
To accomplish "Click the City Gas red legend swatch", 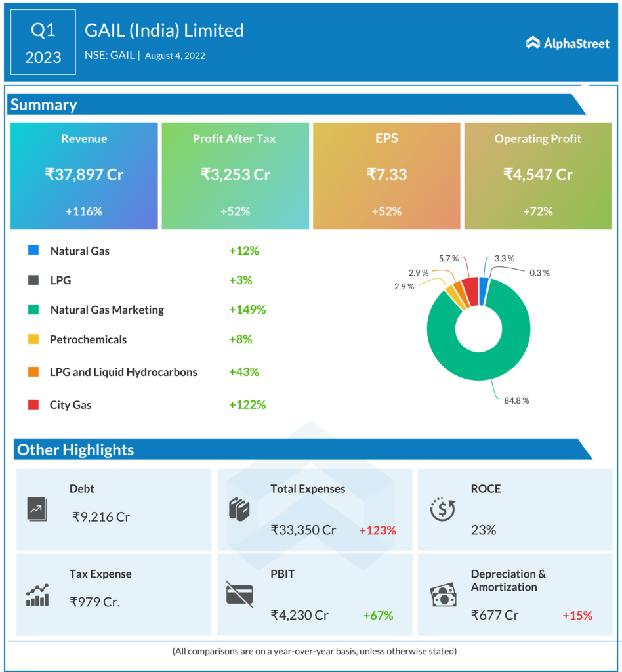I will click(33, 405).
